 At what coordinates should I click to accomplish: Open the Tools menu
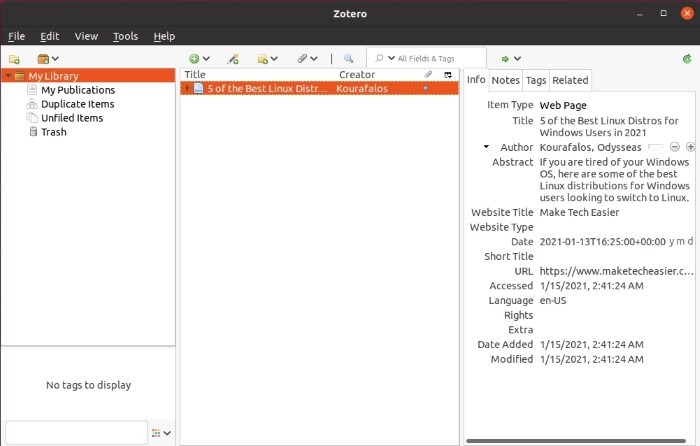[x=125, y=36]
